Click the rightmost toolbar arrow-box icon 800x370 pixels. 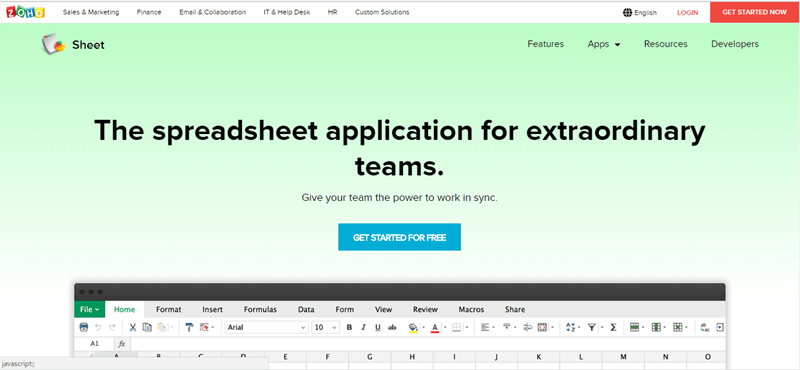click(x=720, y=327)
